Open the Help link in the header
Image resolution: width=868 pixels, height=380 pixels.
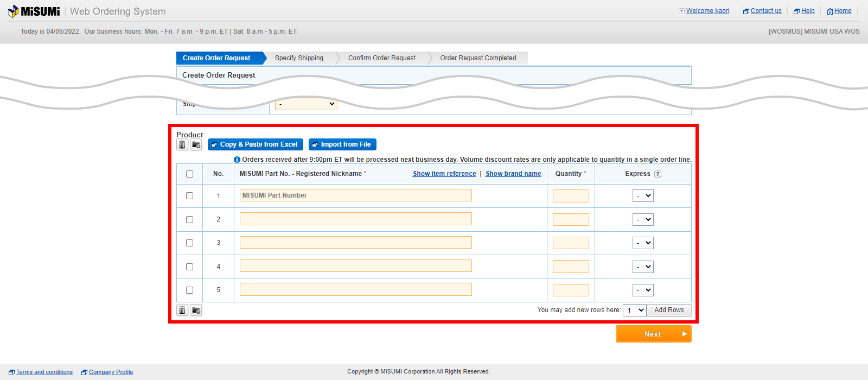coord(808,11)
